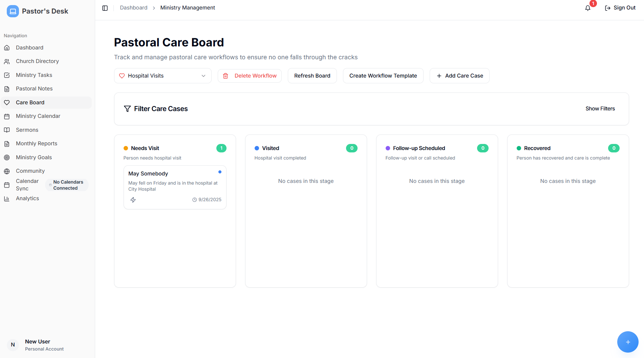
Task: Show Filters for care cases
Action: (600, 109)
